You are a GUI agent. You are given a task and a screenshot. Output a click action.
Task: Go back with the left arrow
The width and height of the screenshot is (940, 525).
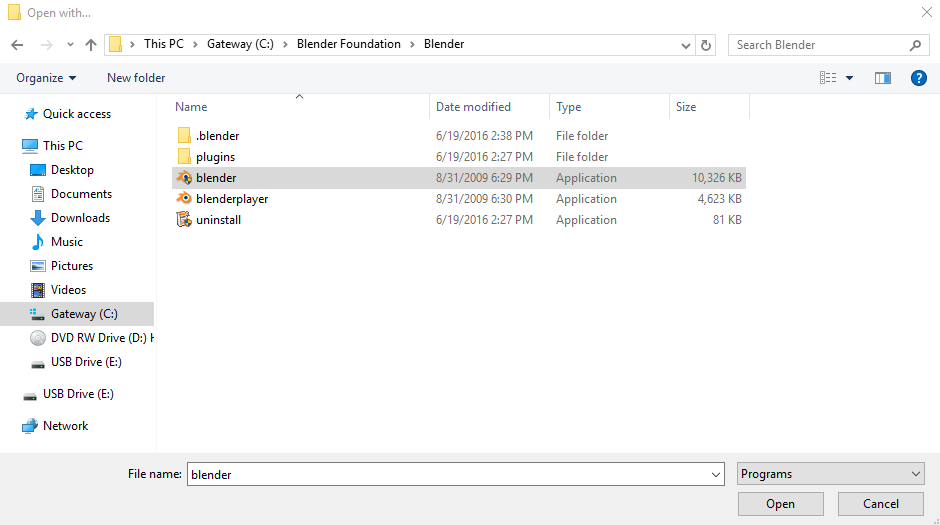[x=17, y=45]
